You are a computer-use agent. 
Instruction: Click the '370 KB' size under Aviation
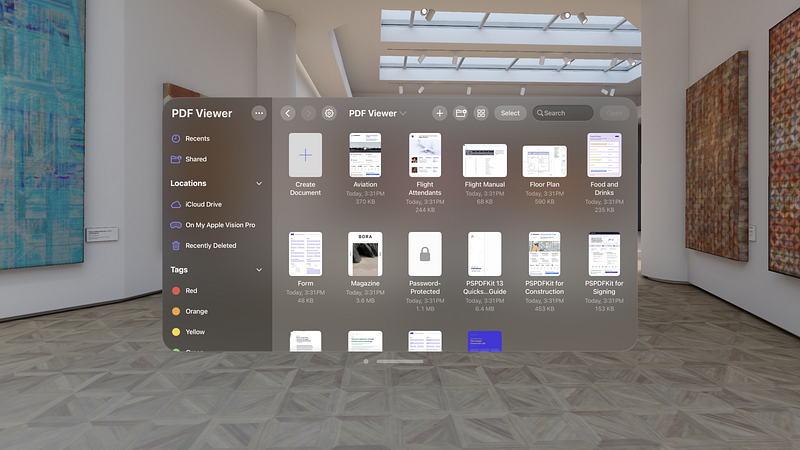click(x=365, y=202)
